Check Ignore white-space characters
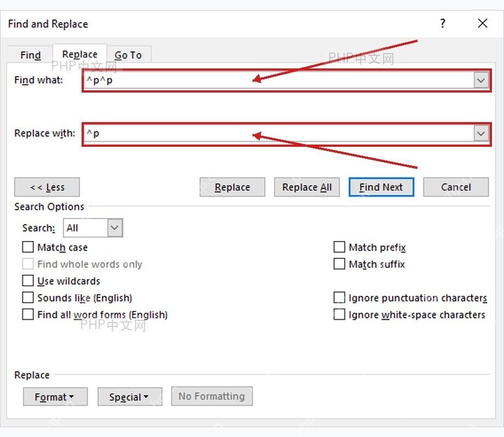Viewport: 504px width, 437px height. [340, 314]
